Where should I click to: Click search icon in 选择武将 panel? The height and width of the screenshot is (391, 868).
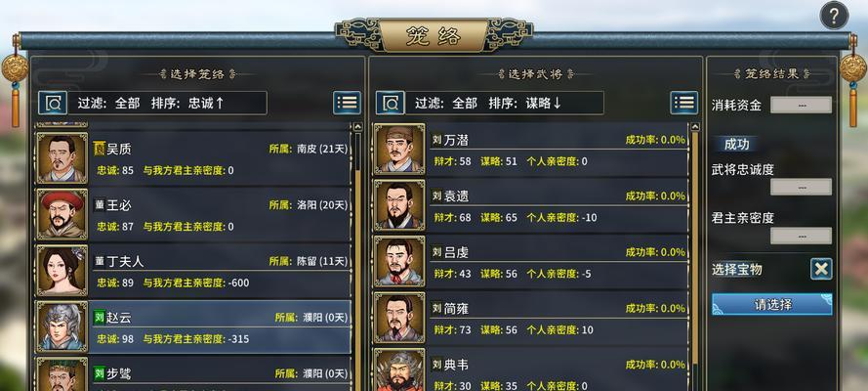point(391,103)
